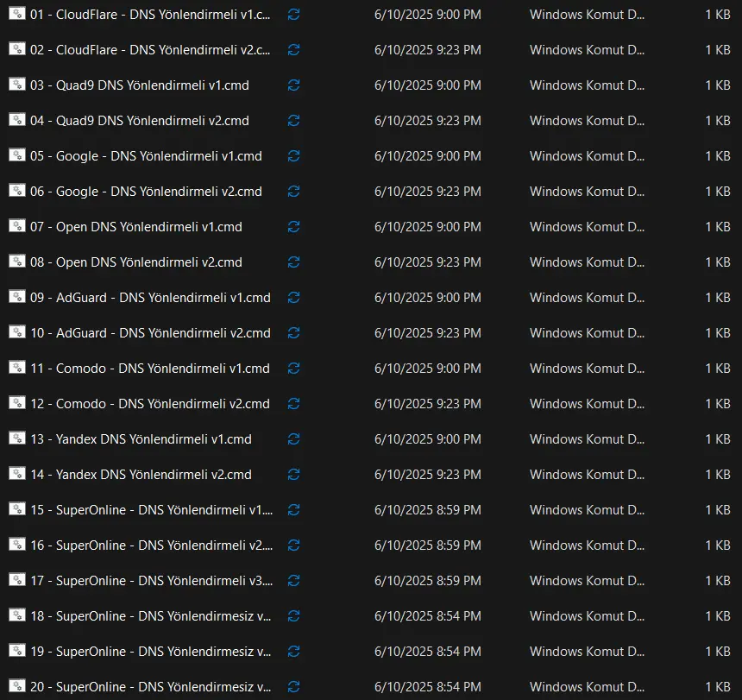This screenshot has width=742, height=700.
Task: Select 10 - AdGuard - DNS Yönlendirmeli v2.cmd
Action: (x=150, y=333)
